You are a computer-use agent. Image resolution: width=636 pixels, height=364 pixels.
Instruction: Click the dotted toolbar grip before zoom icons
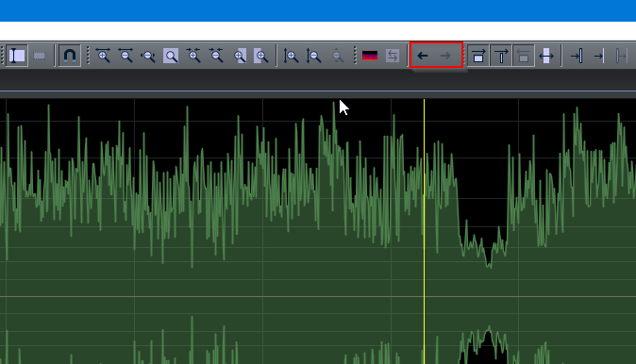pos(88,56)
